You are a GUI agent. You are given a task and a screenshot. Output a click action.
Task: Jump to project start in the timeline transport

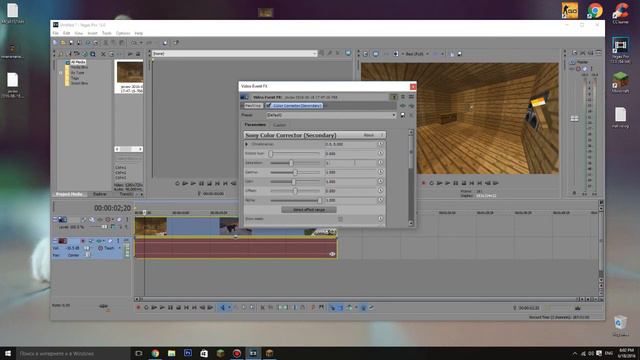(x=187, y=307)
